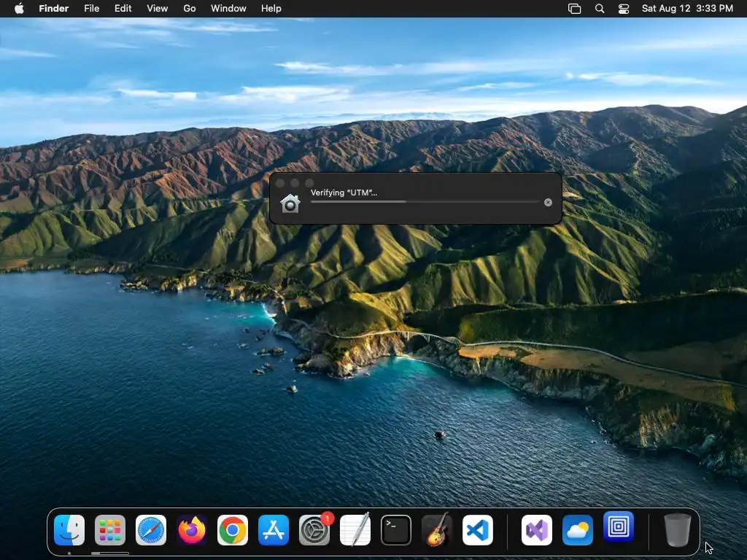Open the View menu
Screen dimensions: 747x560
pyautogui.click(x=158, y=9)
